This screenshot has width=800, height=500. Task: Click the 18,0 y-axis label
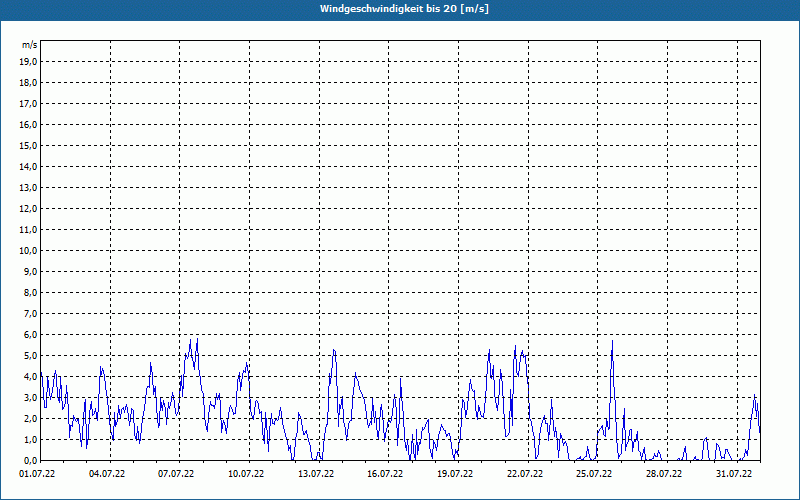(x=28, y=83)
